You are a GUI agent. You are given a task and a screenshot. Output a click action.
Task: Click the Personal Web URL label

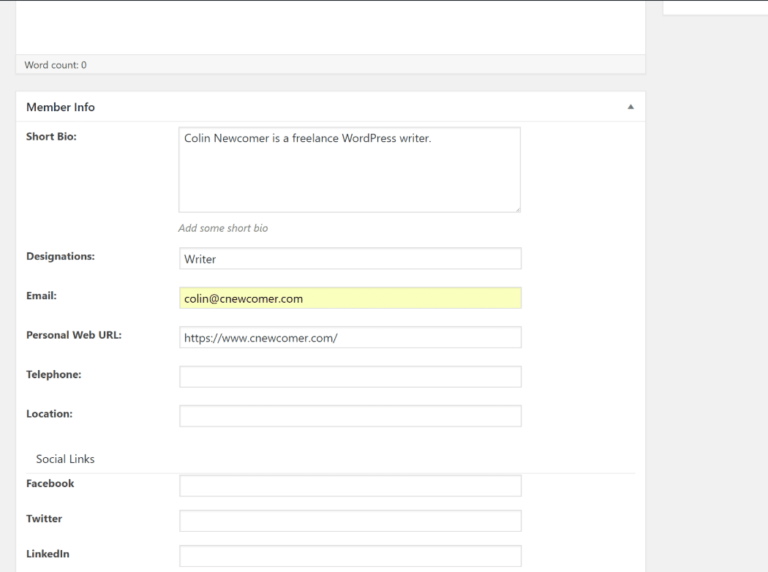coord(73,335)
